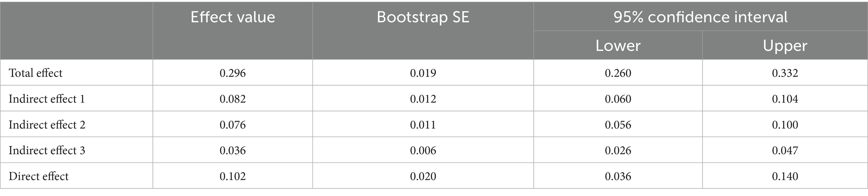Click Indirect effect 2 upper bound 0.100
868x196 pixels.
click(785, 125)
